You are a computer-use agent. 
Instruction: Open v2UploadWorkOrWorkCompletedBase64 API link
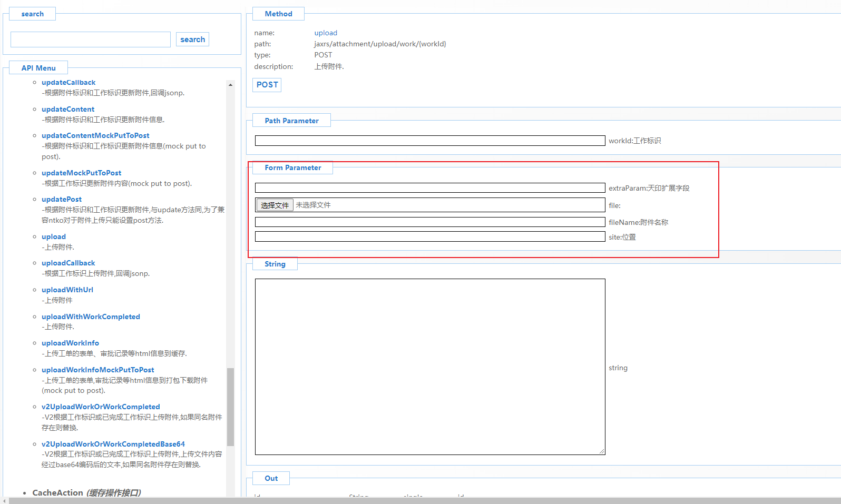pos(113,444)
